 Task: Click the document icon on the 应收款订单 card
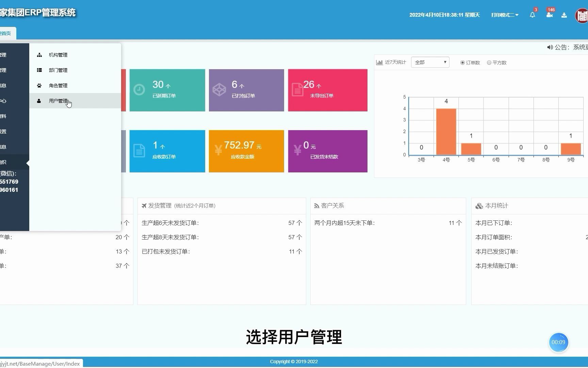point(139,151)
